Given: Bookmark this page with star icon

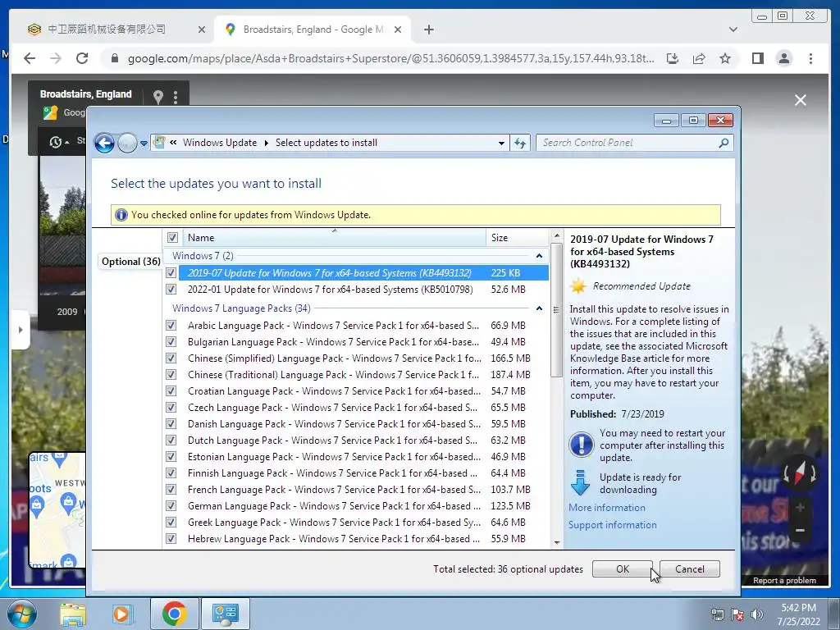Looking at the screenshot, I should coord(725,58).
